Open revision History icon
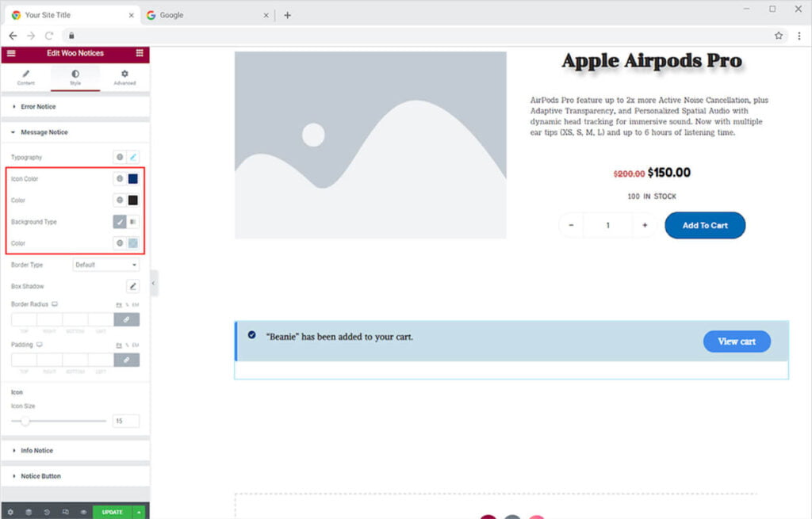Image resolution: width=812 pixels, height=519 pixels. point(47,512)
